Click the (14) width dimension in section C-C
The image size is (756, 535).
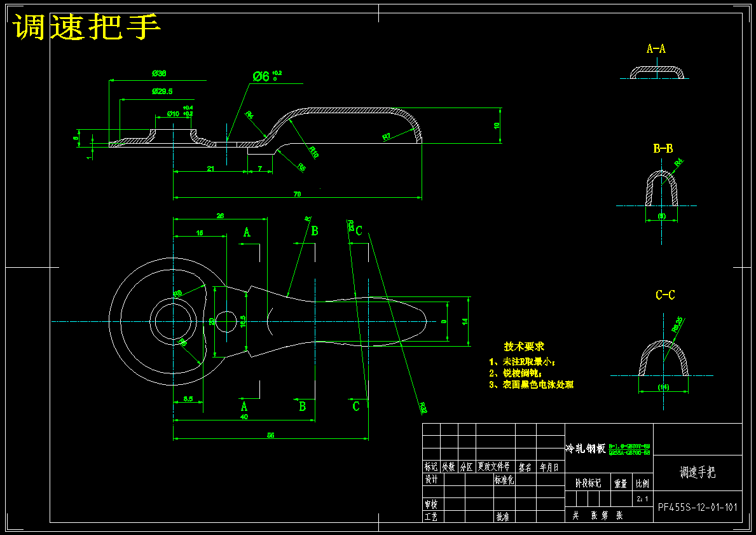click(x=663, y=387)
